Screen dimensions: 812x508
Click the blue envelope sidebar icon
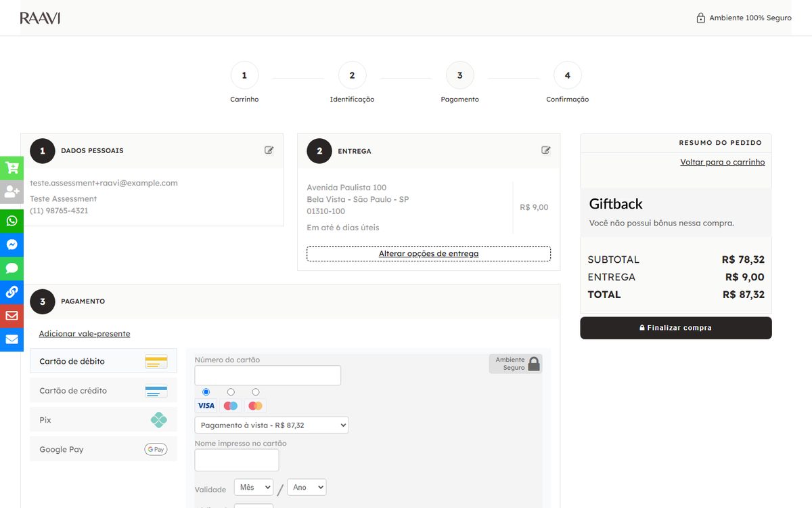click(x=12, y=339)
